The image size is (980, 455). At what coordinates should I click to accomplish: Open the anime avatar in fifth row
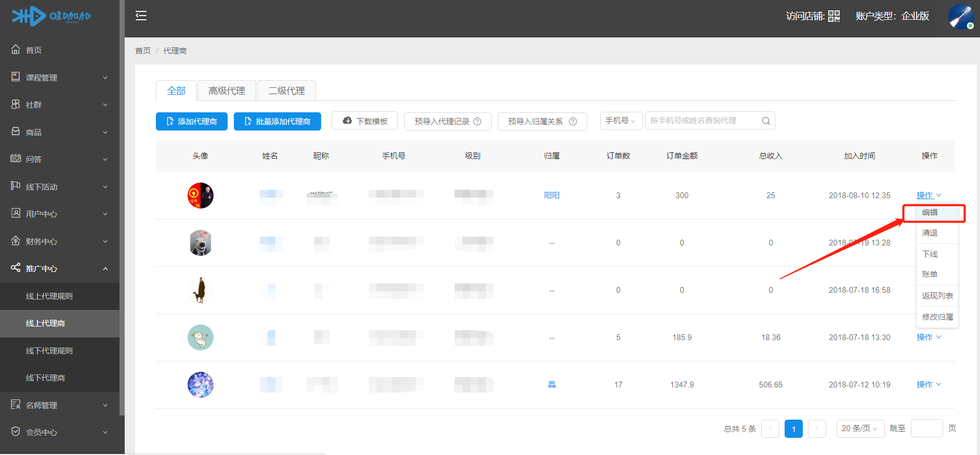pos(201,385)
